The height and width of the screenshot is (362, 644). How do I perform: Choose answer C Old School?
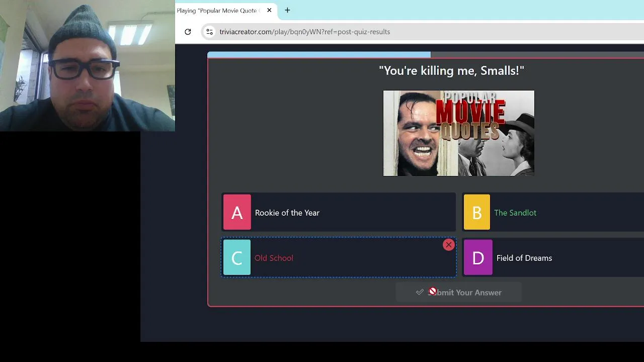pos(339,257)
